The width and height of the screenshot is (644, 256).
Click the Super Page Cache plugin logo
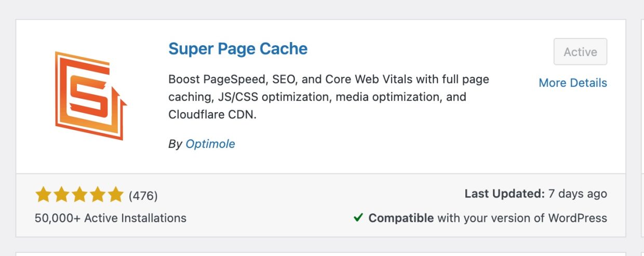click(91, 95)
